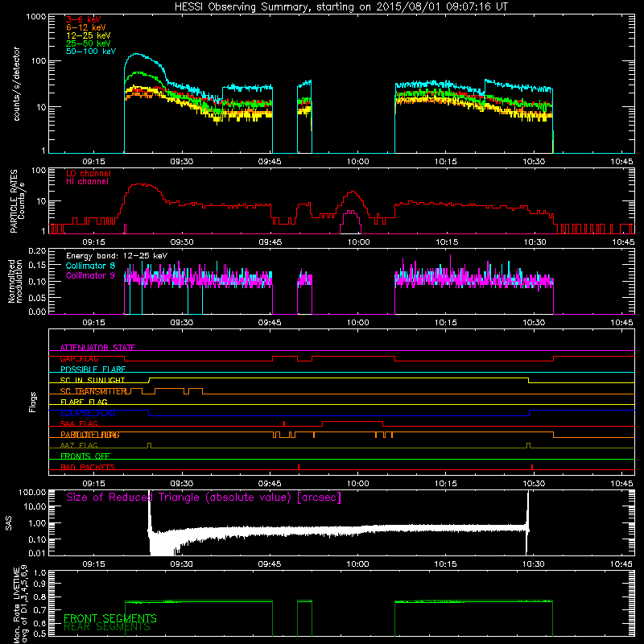The width and height of the screenshot is (644, 644).
Task: Click the 0.9 tick on the livetime axis
Action: pyautogui.click(x=39, y=584)
